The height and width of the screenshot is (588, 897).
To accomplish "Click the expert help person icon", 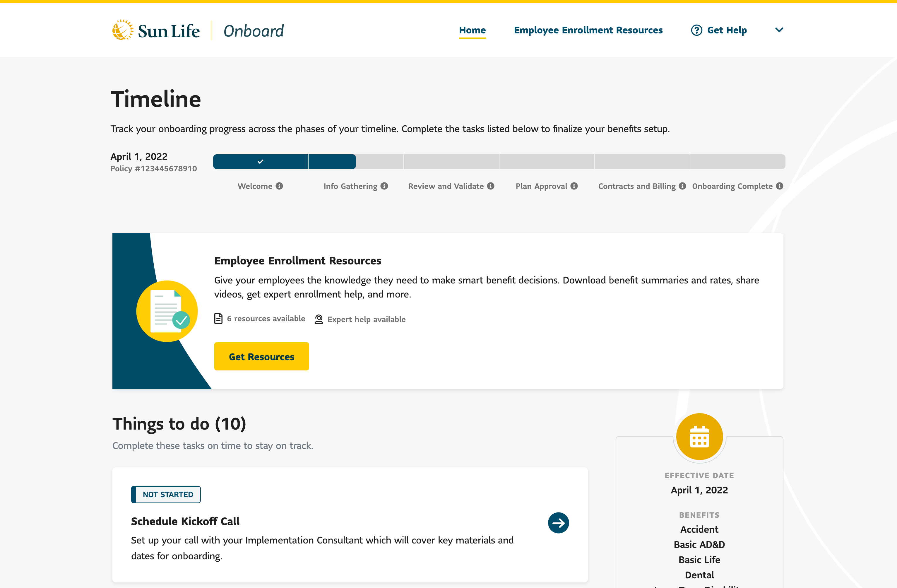I will pos(319,319).
